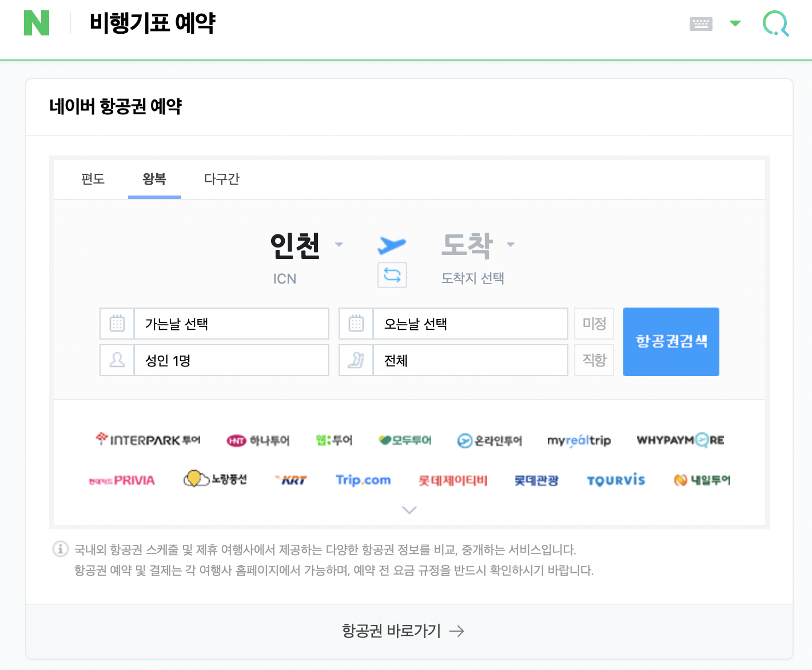The width and height of the screenshot is (812, 670).
Task: Open the 항공권 바로가기 link
Action: 403,631
